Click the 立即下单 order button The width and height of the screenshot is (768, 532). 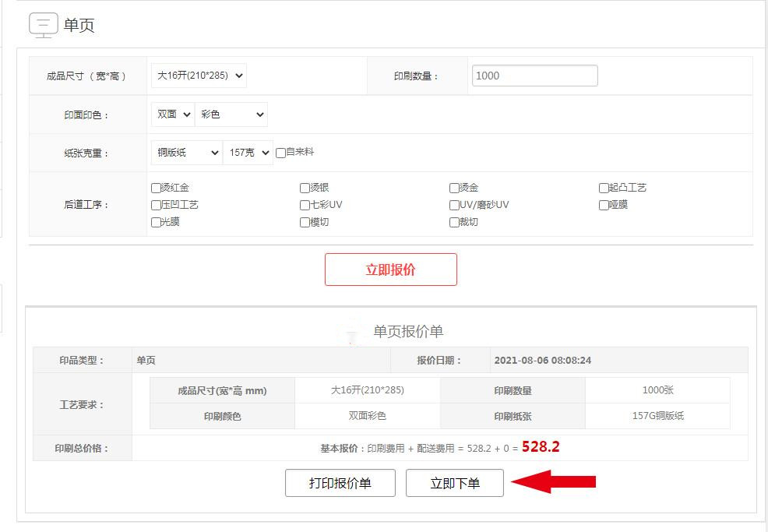point(455,483)
